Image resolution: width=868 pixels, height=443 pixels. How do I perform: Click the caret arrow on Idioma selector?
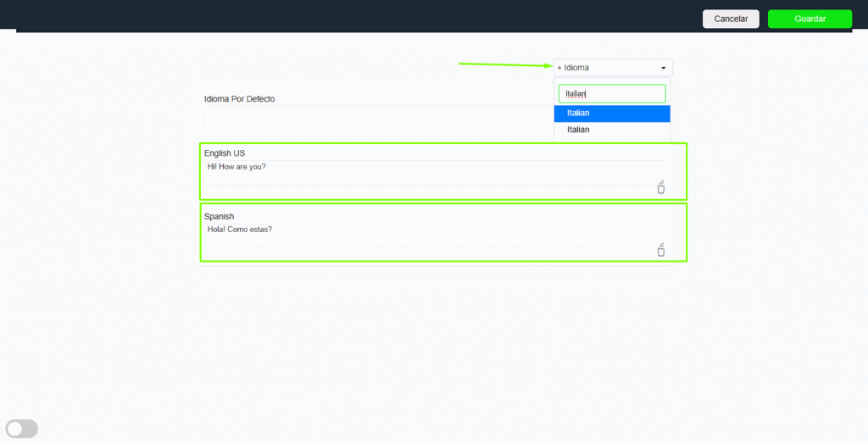pos(663,68)
